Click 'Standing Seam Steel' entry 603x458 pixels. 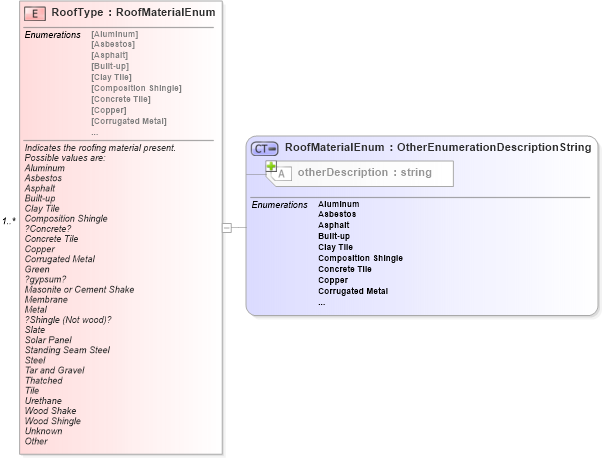(x=67, y=350)
